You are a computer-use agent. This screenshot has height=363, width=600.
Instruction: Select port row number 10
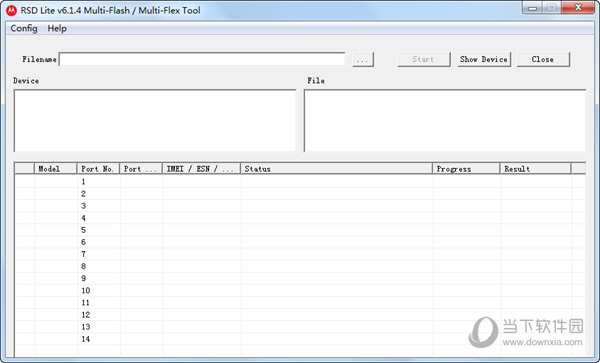[x=300, y=291]
